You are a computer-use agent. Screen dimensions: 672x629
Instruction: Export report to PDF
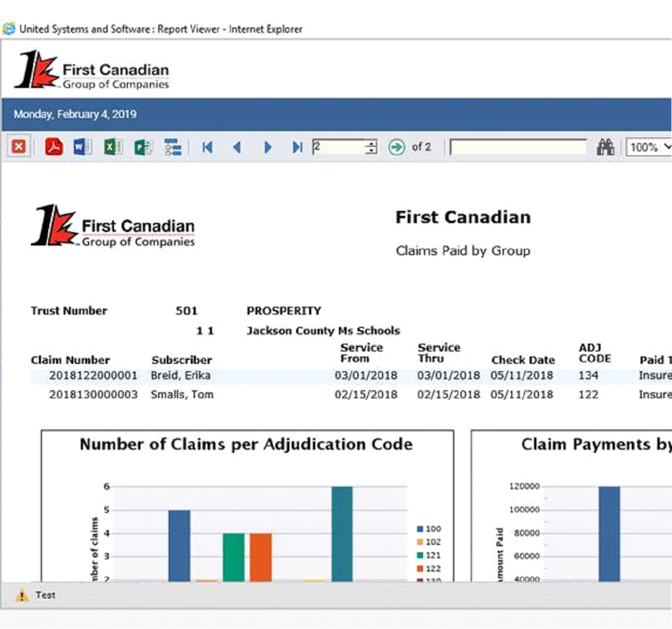coord(54,147)
